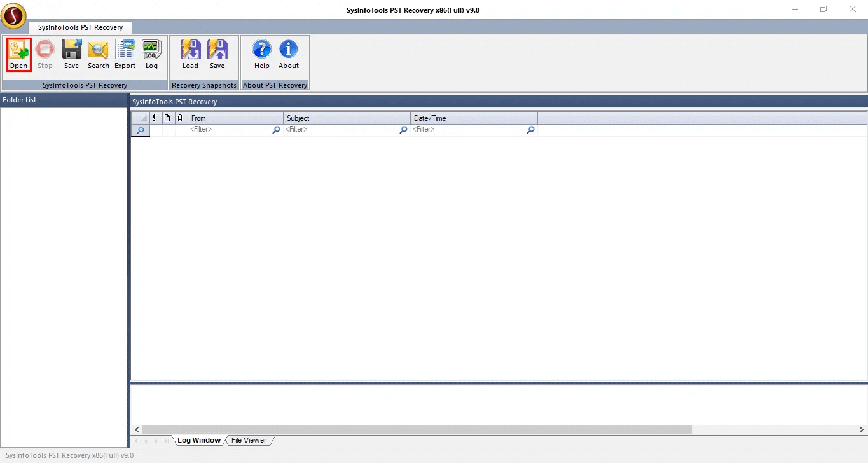Open a PST file with Open icon
This screenshot has width=868, height=463.
pyautogui.click(x=18, y=54)
